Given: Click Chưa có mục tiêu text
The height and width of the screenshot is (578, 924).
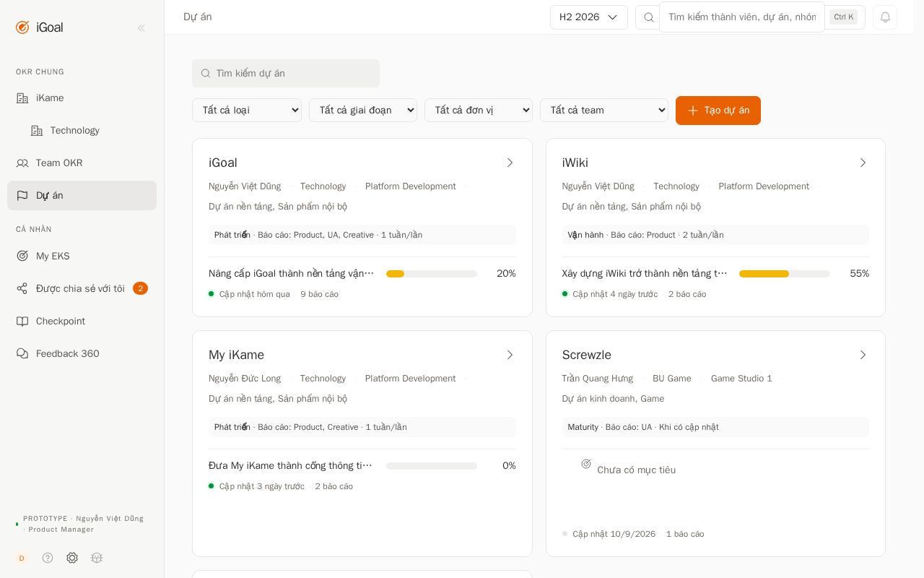Looking at the screenshot, I should point(637,470).
